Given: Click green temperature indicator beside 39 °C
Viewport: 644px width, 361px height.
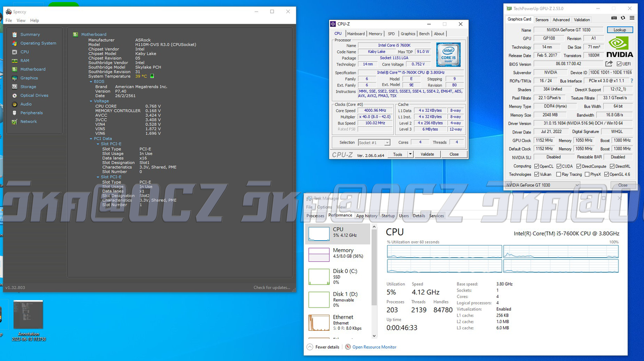Looking at the screenshot, I should 152,77.
